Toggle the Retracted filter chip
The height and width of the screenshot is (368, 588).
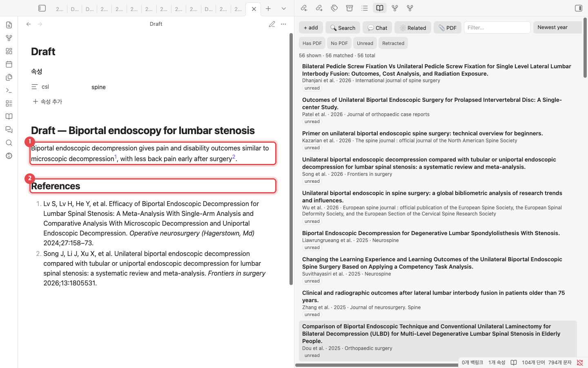(393, 43)
